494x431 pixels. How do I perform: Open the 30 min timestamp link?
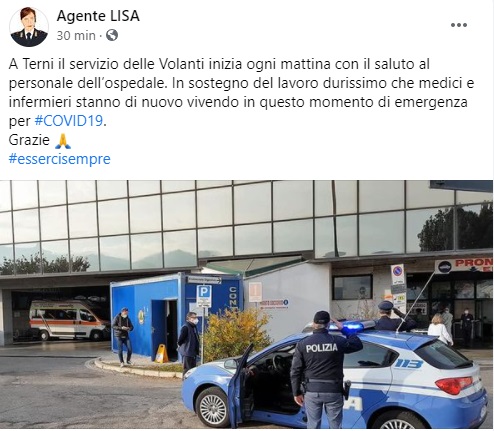[x=76, y=35]
